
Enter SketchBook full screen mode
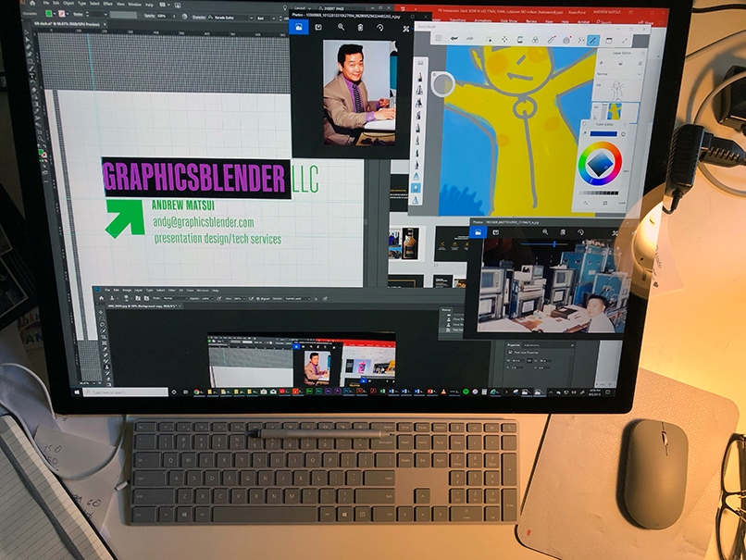tap(625, 42)
